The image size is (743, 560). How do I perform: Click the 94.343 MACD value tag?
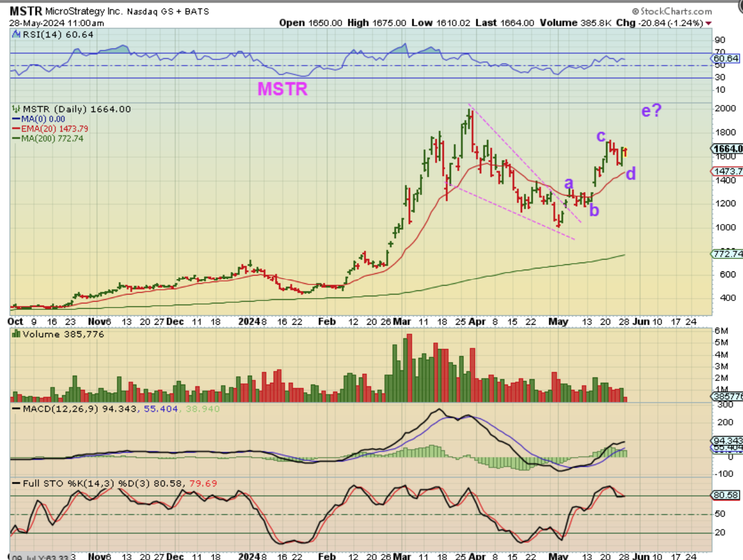(x=727, y=441)
